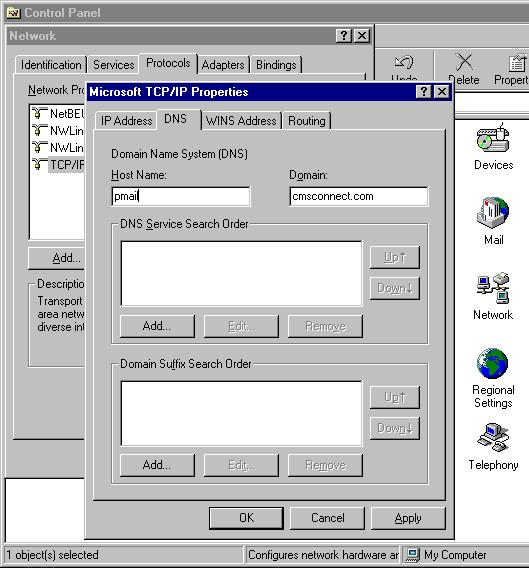Open the Routing tab
The image size is (529, 568).
pyautogui.click(x=307, y=121)
